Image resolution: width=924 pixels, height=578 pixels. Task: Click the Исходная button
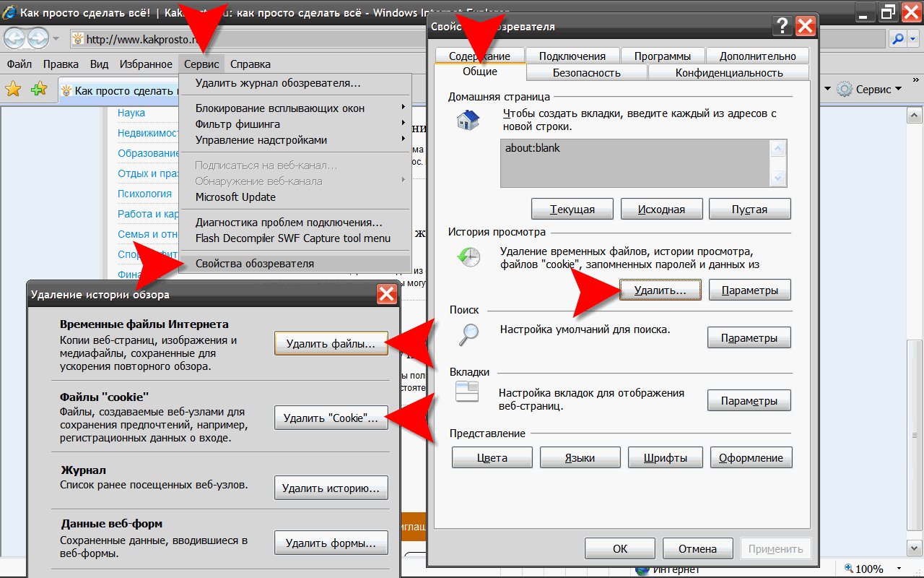661,210
